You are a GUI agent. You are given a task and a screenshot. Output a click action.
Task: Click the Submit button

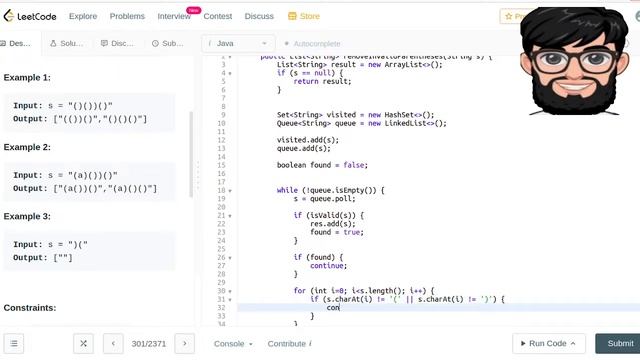(x=618, y=344)
